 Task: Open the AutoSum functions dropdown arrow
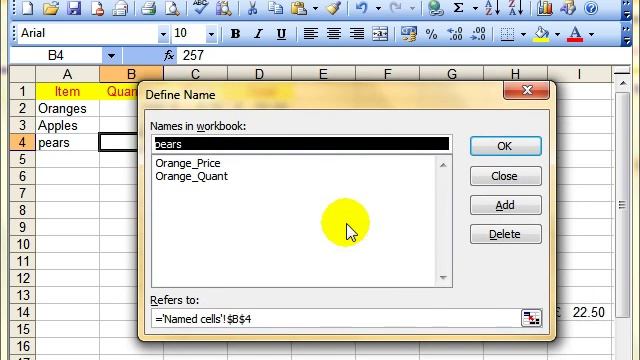tap(475, 8)
